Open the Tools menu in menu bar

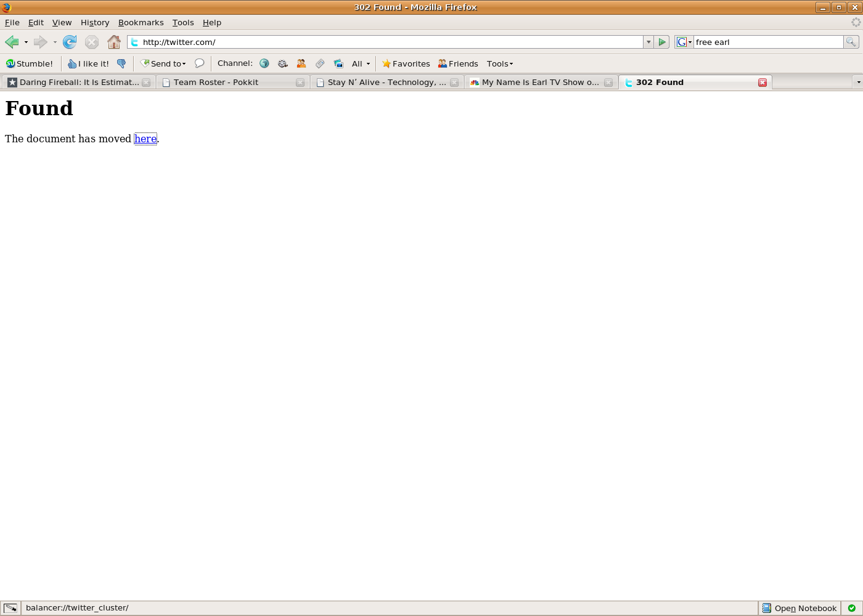(x=183, y=22)
